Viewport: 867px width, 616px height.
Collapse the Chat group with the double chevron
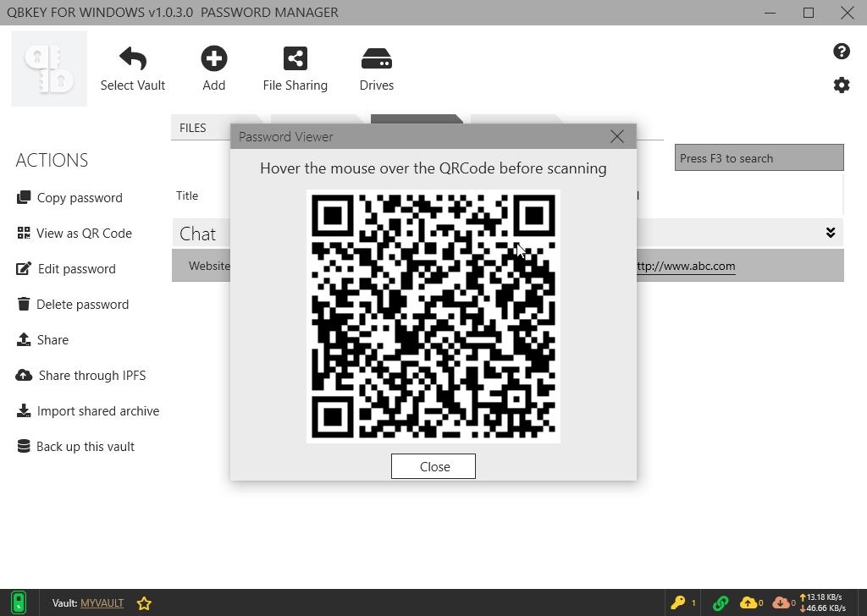pos(830,233)
